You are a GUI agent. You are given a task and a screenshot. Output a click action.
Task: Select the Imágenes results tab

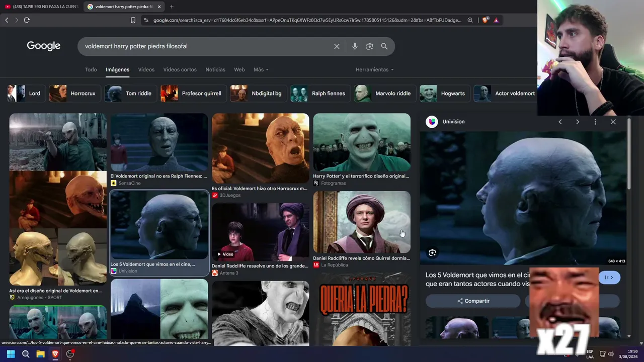coord(117,69)
